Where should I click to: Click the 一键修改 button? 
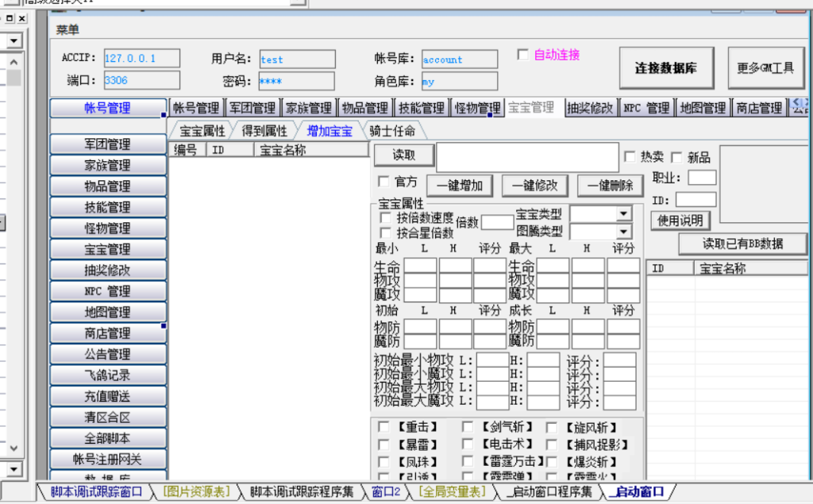[535, 186]
